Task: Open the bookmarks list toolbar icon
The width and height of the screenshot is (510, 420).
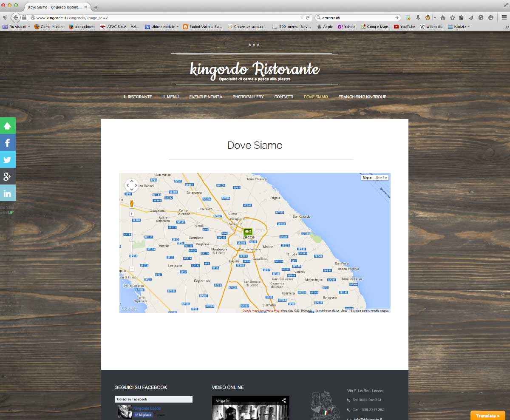Action: 462,18
